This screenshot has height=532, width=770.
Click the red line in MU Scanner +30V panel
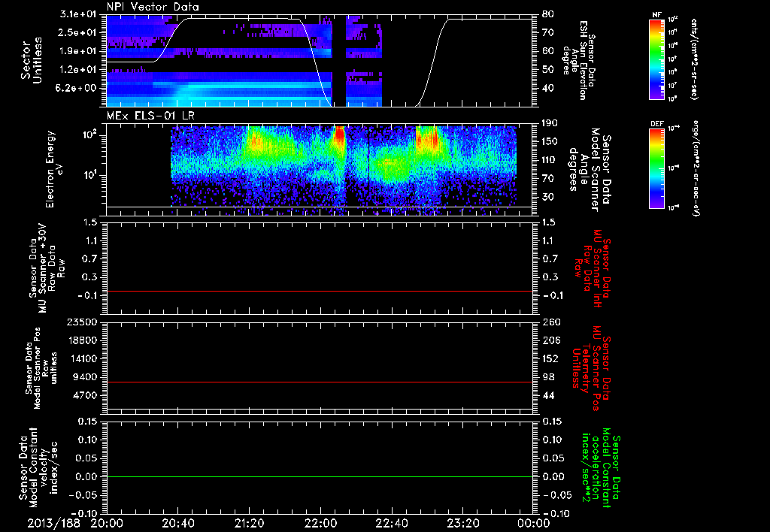(319, 291)
